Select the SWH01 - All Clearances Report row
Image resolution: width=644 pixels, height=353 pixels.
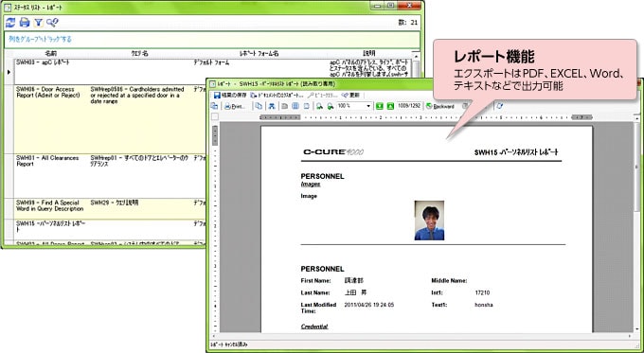110,176
